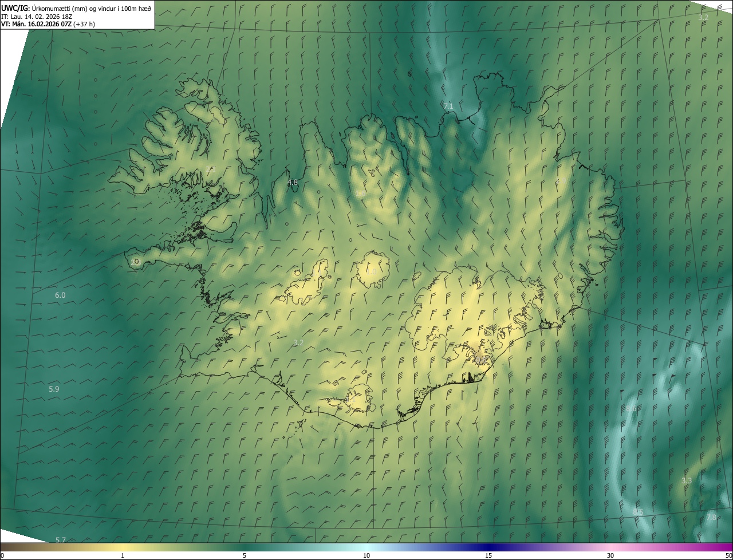This screenshot has height=560, width=733.
Task: Click the 1.0 value on Hofsjökull glacier
Action: (372, 271)
